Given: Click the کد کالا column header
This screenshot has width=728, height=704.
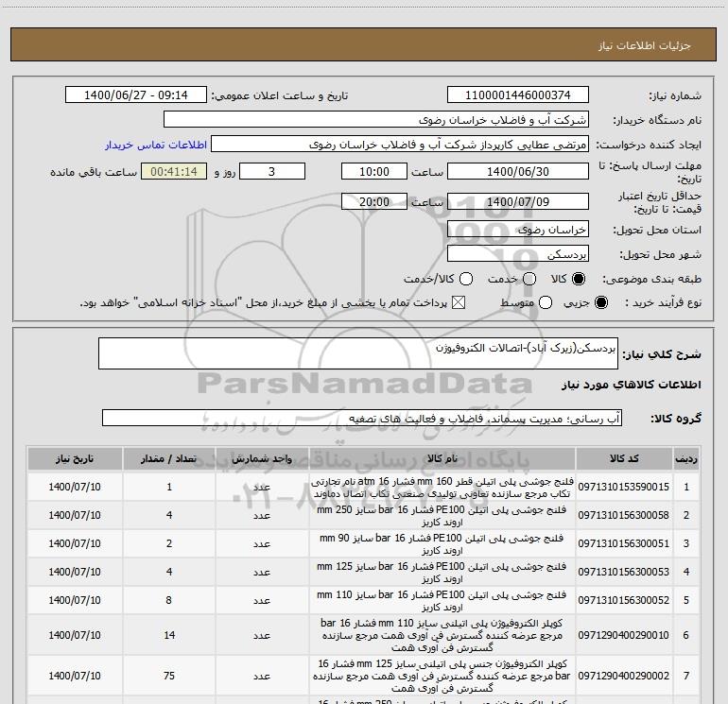Looking at the screenshot, I should pos(624,459).
